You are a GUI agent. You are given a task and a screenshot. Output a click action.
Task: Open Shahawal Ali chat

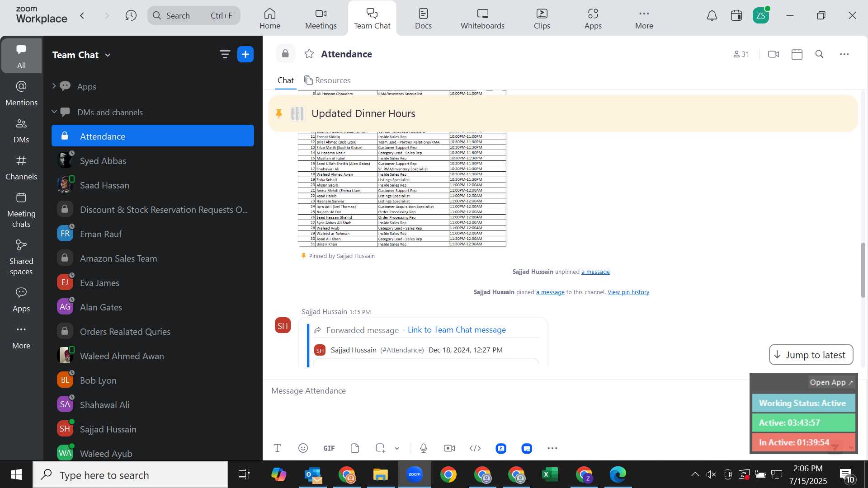tap(153, 405)
